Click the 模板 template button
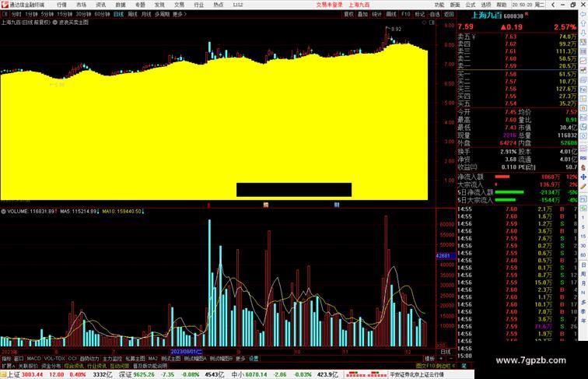 pyautogui.click(x=430, y=358)
